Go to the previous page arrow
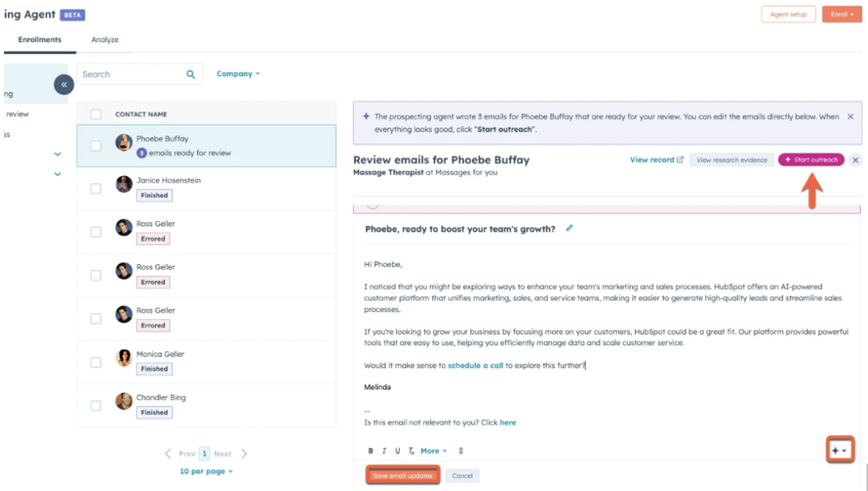Screen dimensions: 868x491 click(x=168, y=454)
